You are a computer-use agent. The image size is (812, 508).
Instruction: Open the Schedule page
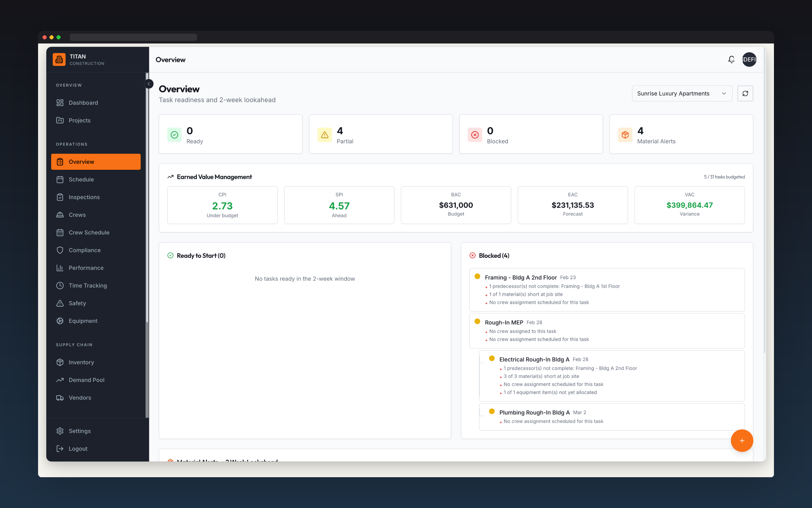pos(95,179)
